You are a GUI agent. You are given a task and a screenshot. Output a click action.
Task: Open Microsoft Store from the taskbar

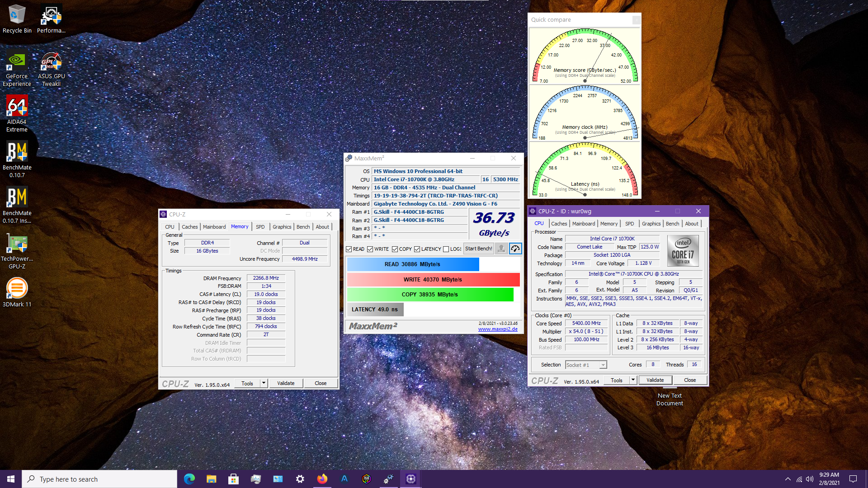pos(233,479)
